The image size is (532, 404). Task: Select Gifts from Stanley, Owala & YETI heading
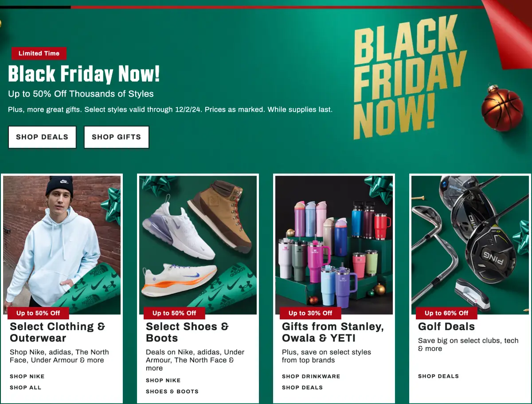click(x=333, y=332)
